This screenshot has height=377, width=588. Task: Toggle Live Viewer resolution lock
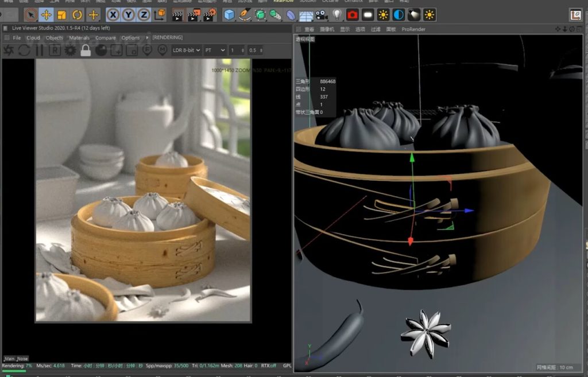tap(86, 50)
